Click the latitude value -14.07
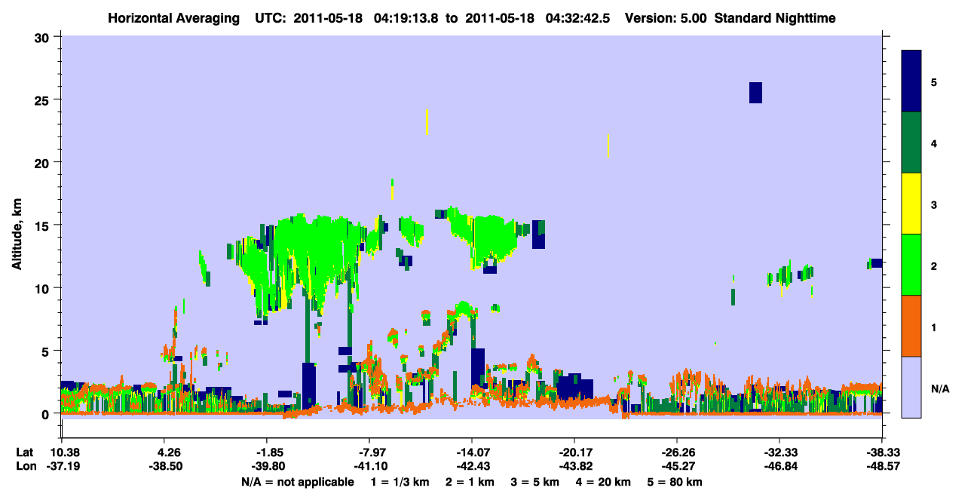 (471, 452)
